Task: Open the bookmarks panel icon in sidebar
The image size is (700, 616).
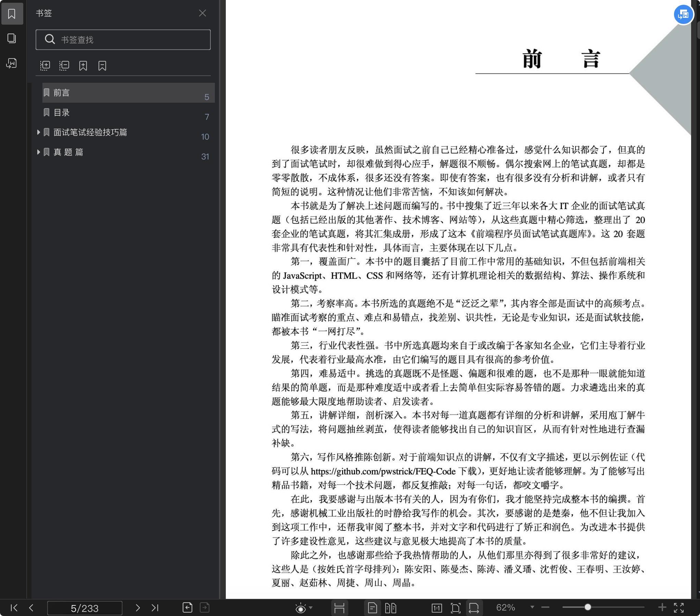Action: [12, 14]
